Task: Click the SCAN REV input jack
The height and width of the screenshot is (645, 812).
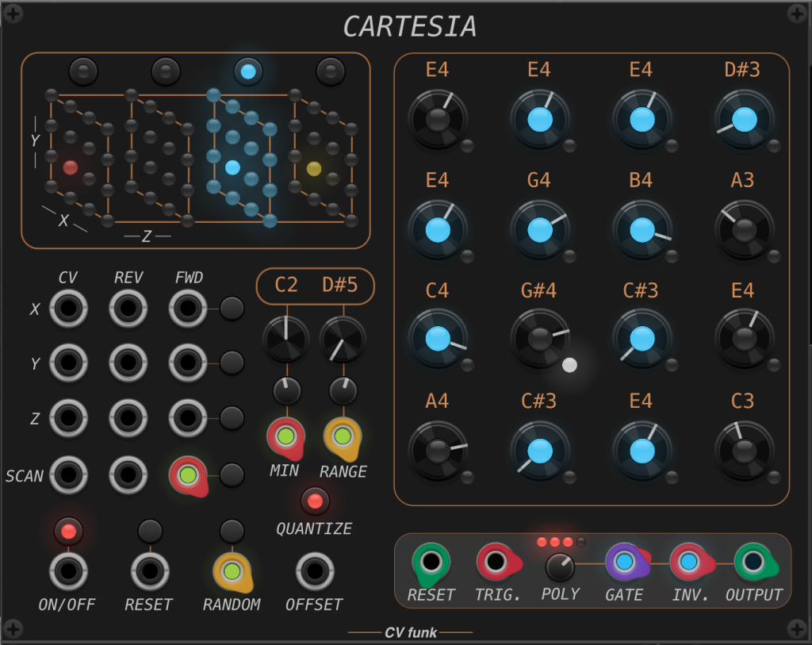Action: click(x=128, y=474)
